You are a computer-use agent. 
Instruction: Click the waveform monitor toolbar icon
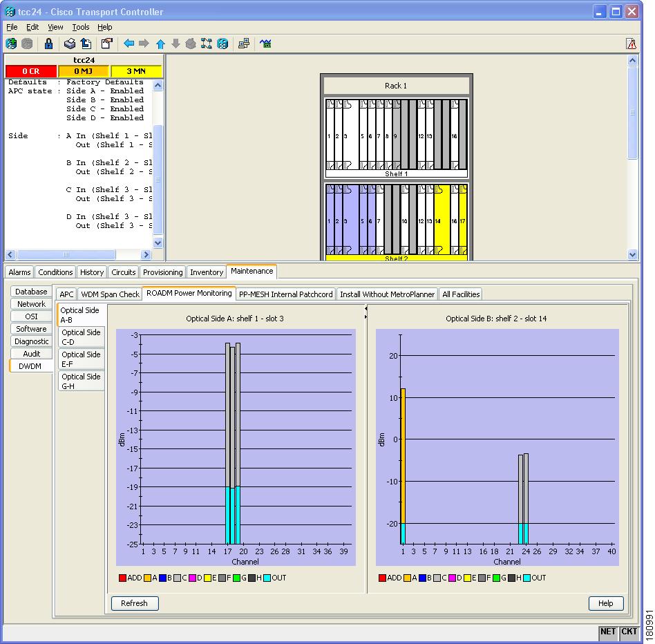265,44
